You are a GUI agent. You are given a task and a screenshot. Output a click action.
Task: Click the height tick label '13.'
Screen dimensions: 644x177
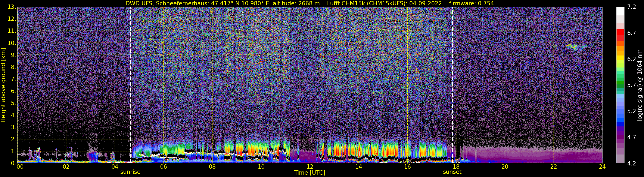click(x=12, y=7)
